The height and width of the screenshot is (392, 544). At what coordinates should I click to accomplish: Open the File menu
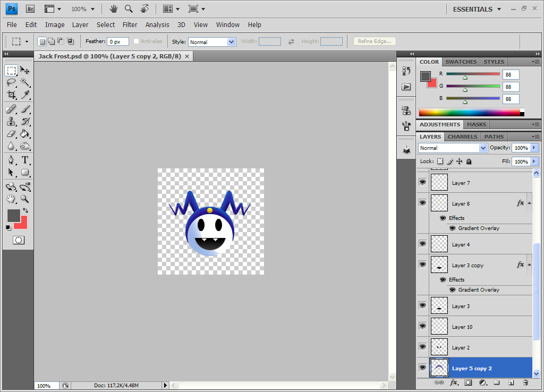[12, 24]
